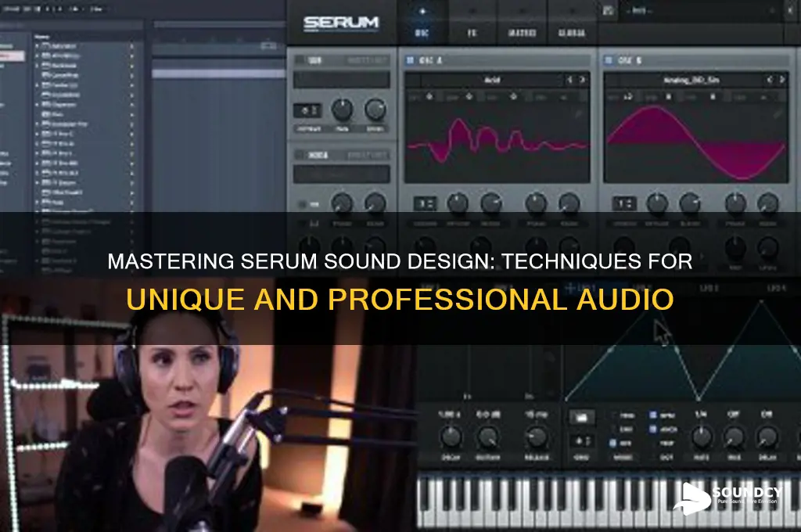Select previous wavetable for OSC B
The image size is (801, 532).
tap(770, 80)
